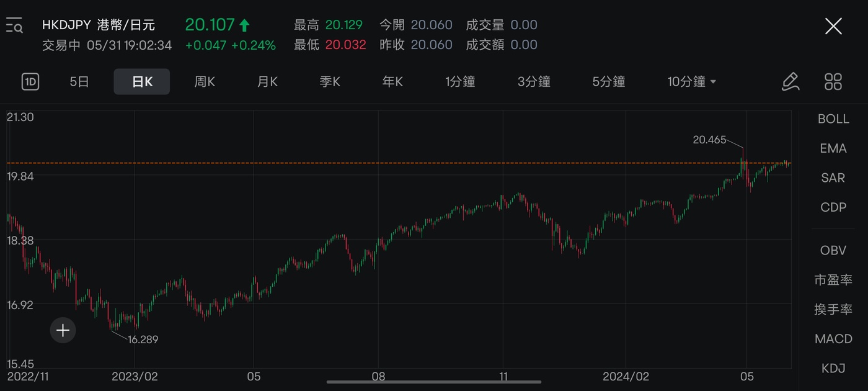Click the 成交額 value 0.00
This screenshot has height=391, width=868.
524,45
